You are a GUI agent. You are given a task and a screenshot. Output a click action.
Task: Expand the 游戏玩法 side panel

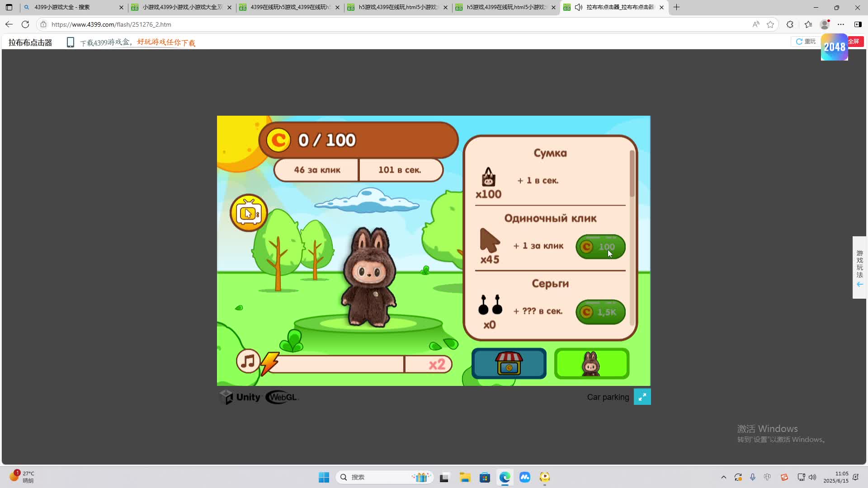point(859,267)
